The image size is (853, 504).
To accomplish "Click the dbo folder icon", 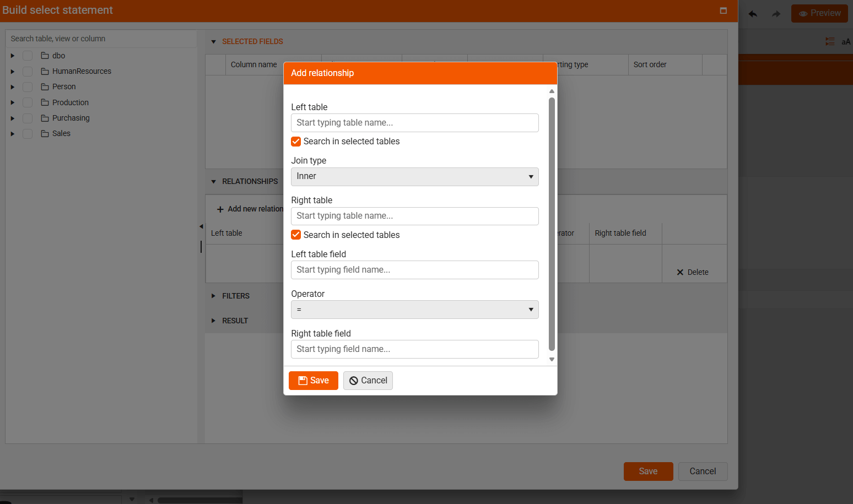I will coord(45,56).
